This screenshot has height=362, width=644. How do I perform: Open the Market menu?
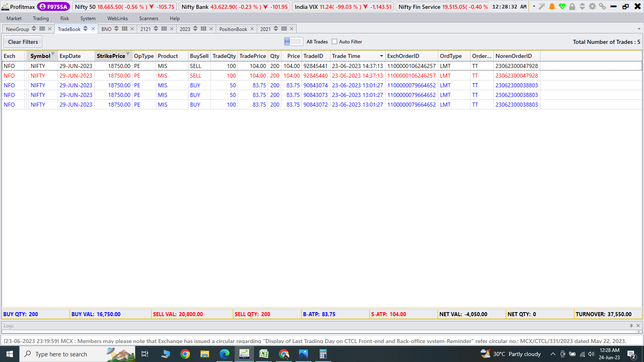(x=14, y=19)
